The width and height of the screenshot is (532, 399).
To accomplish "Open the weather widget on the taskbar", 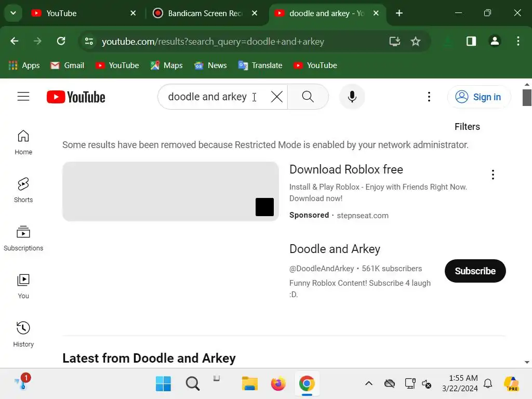I will click(x=22, y=382).
